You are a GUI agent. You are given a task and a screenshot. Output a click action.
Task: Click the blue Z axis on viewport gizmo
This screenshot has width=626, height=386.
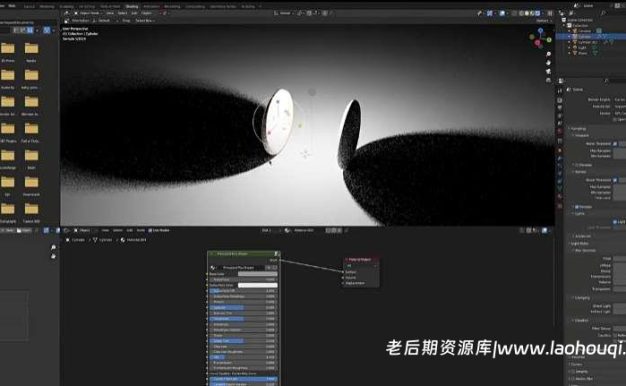click(x=540, y=30)
